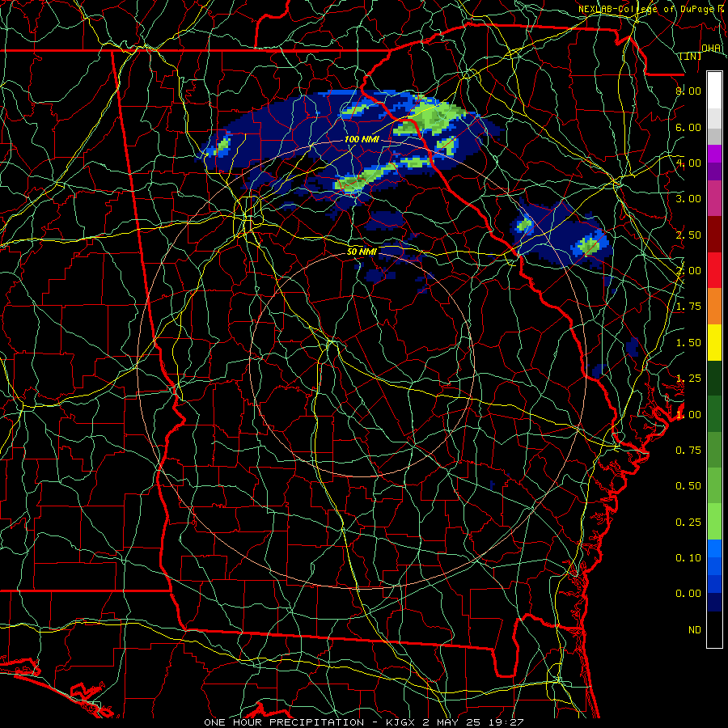Click the 0.10 legend value

point(688,558)
